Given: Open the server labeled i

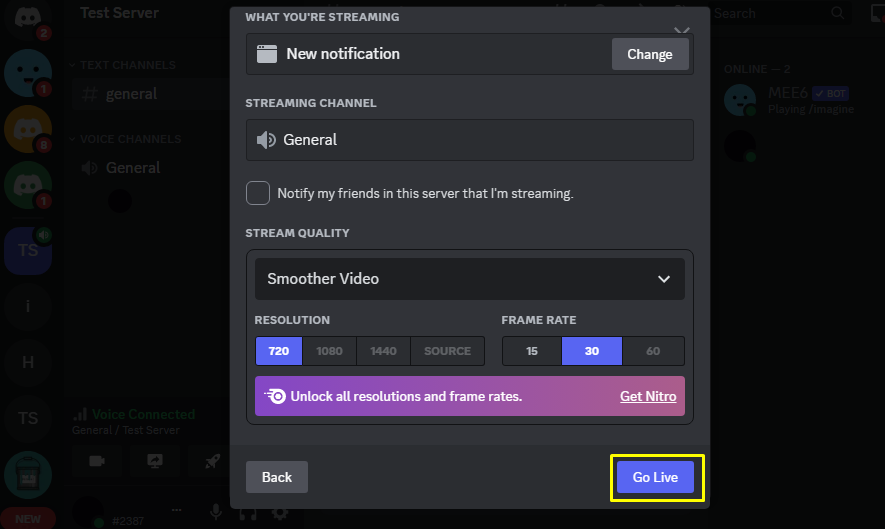Looking at the screenshot, I should coord(28,306).
